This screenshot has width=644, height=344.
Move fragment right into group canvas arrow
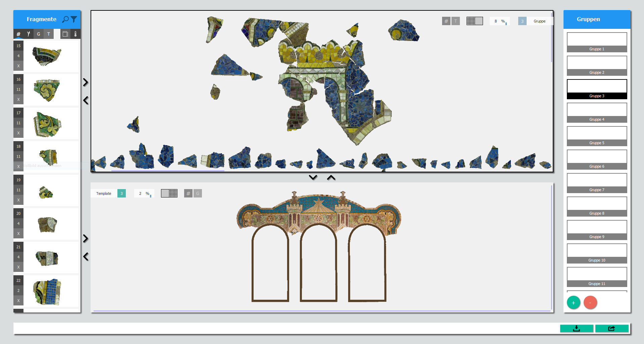[x=86, y=82]
